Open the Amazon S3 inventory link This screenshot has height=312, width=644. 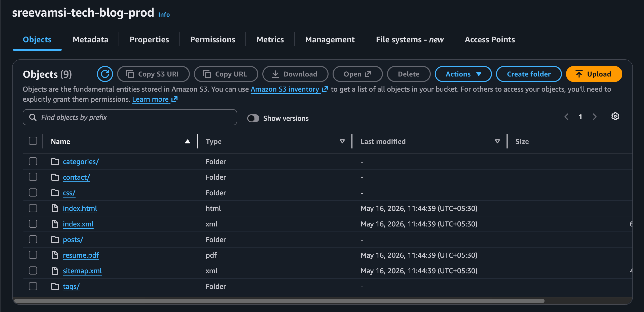[x=289, y=89]
